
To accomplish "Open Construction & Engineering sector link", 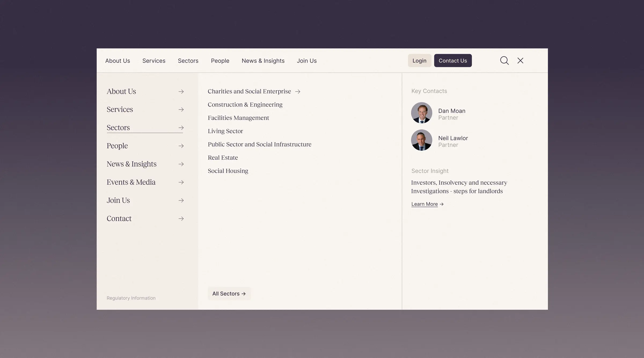I will pyautogui.click(x=245, y=104).
